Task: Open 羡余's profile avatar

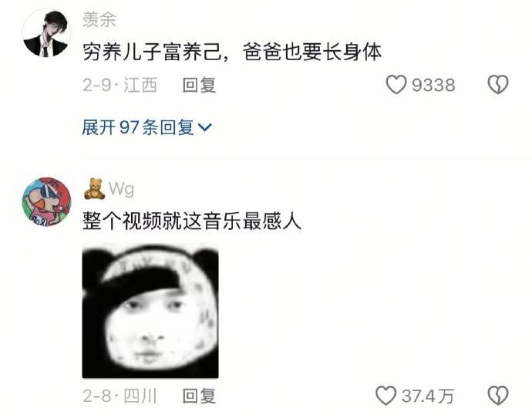Action: [x=46, y=33]
